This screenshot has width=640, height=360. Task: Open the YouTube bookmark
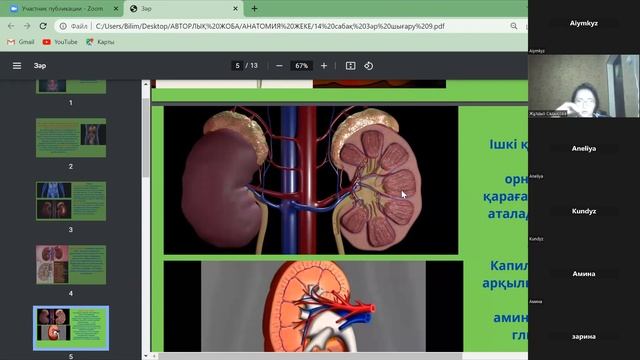tap(60, 42)
